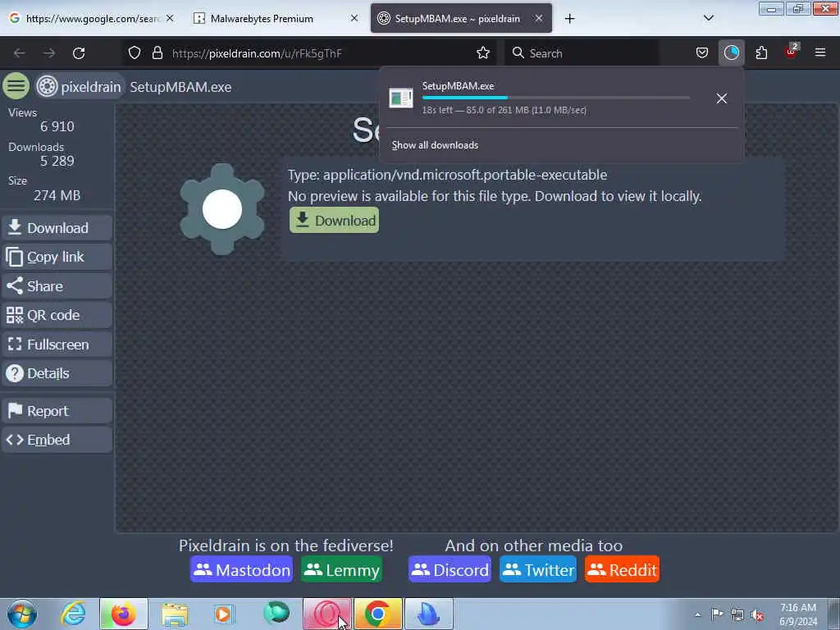Show the QR code
Viewport: 840px width, 630px height.
(57, 315)
